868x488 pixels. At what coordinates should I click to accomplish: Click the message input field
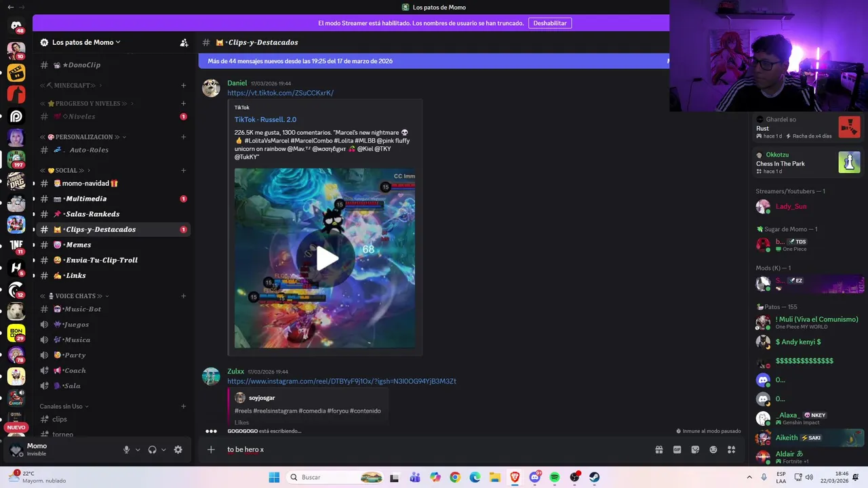[x=434, y=449]
